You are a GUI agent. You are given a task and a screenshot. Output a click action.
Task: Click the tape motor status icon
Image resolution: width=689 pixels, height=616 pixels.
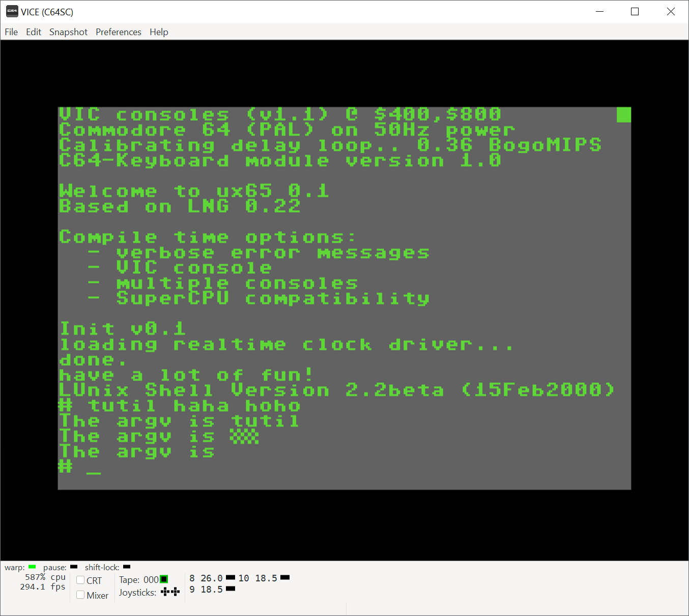tap(164, 579)
